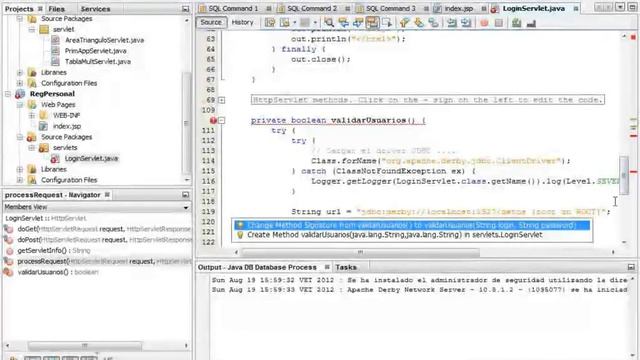
Task: Open the editor document list dropdown arrow
Action: click(x=620, y=7)
